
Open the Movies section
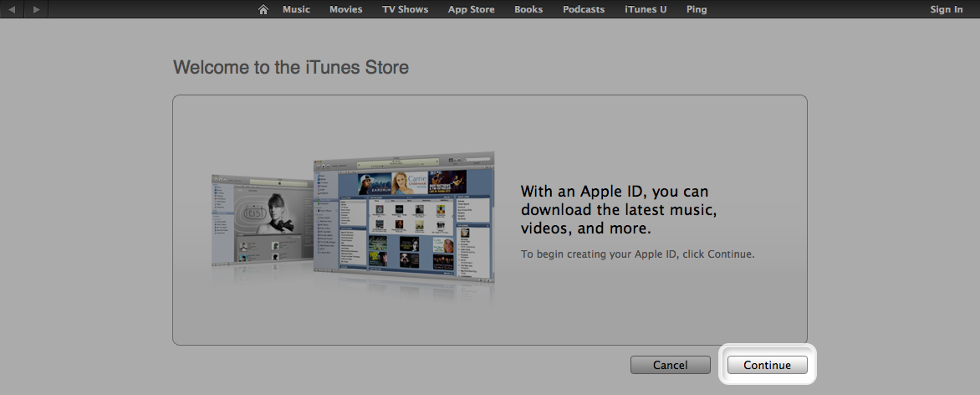(346, 9)
